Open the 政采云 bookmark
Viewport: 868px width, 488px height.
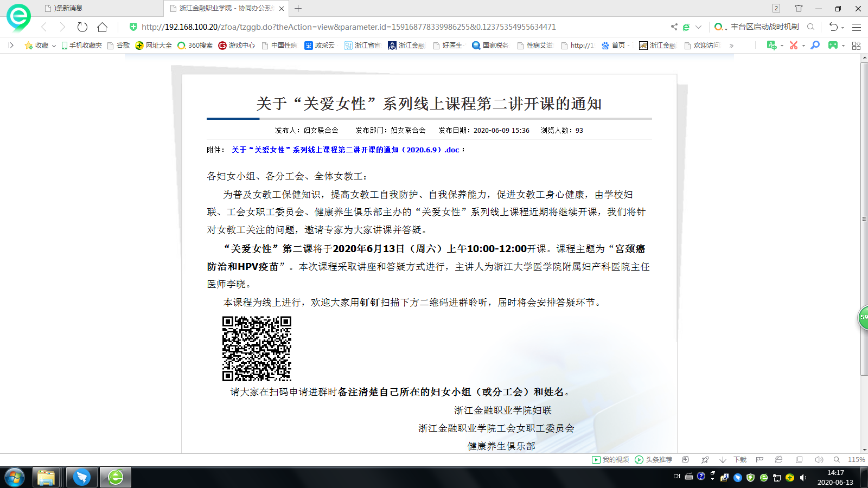(x=320, y=46)
